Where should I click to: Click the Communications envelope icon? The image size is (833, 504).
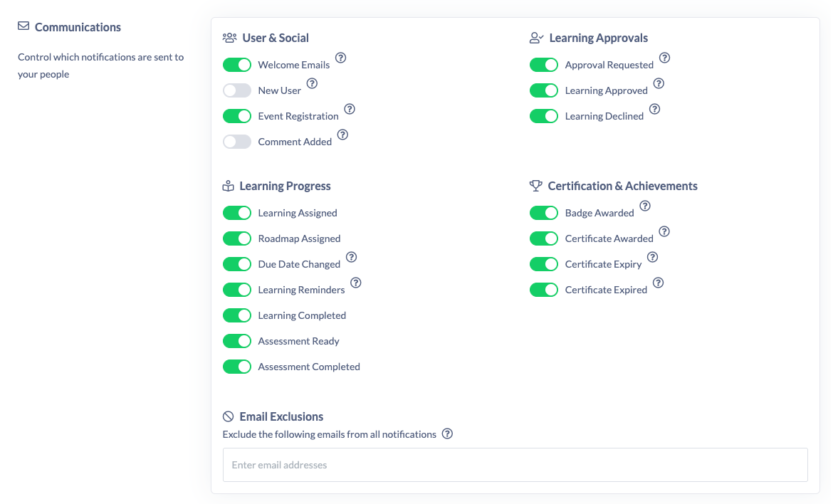(23, 26)
